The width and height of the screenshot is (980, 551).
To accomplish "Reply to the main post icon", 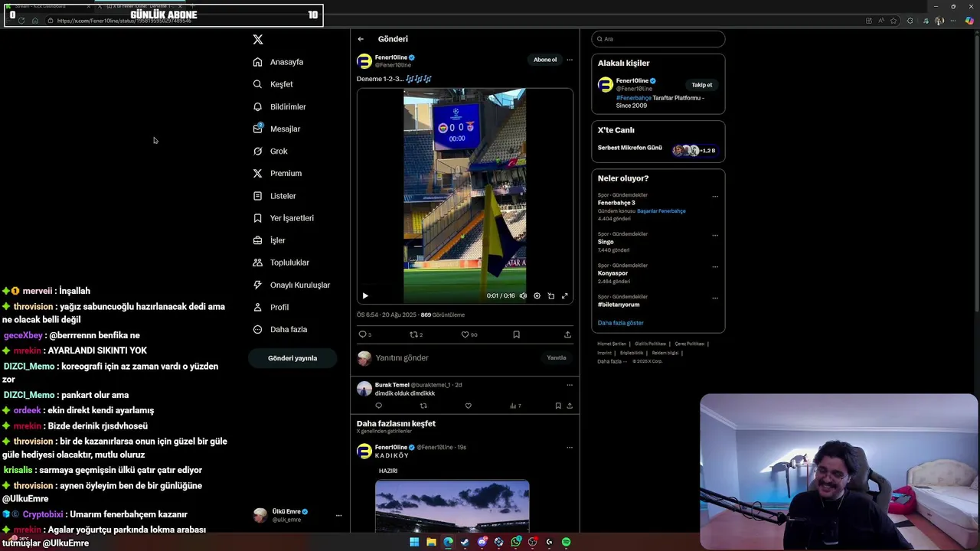I will click(363, 334).
